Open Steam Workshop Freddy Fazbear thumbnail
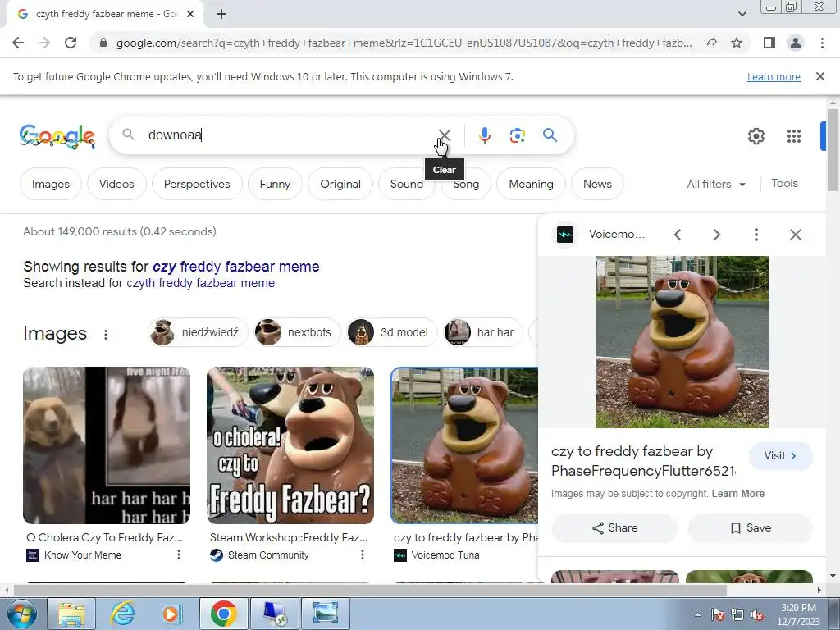 click(x=290, y=445)
